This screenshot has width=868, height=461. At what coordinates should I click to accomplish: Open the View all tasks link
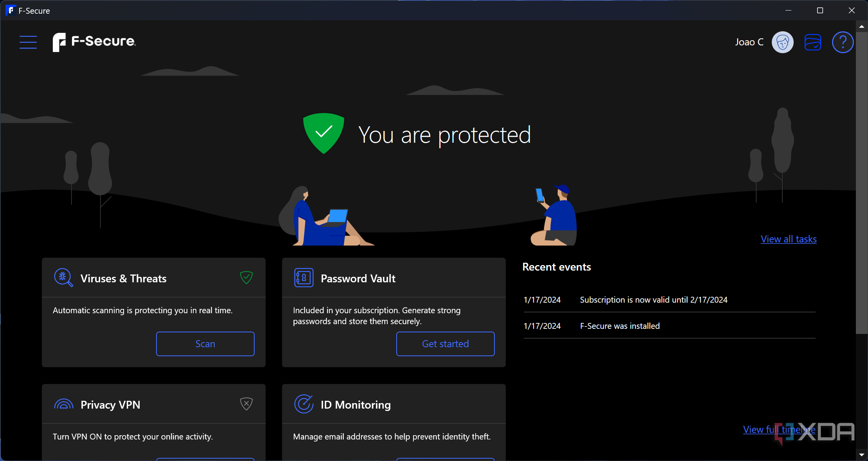click(x=789, y=239)
